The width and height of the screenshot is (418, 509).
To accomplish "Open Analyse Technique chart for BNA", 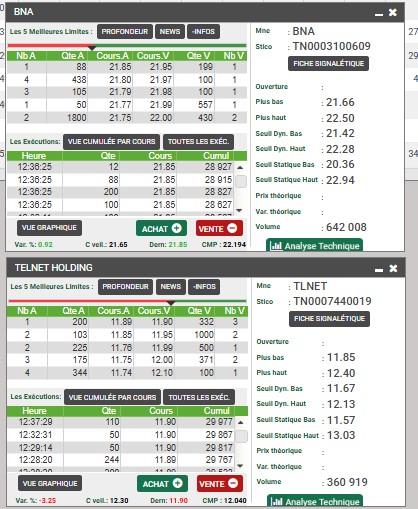I will (x=314, y=245).
